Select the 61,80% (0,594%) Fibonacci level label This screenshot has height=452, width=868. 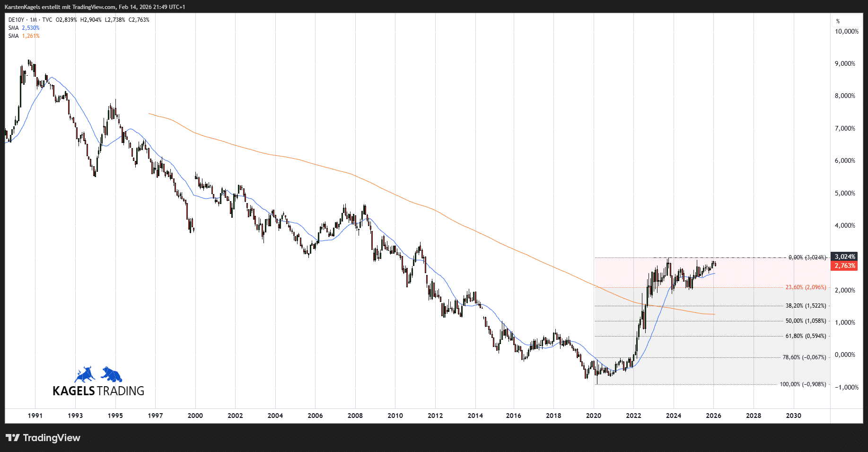(x=806, y=336)
